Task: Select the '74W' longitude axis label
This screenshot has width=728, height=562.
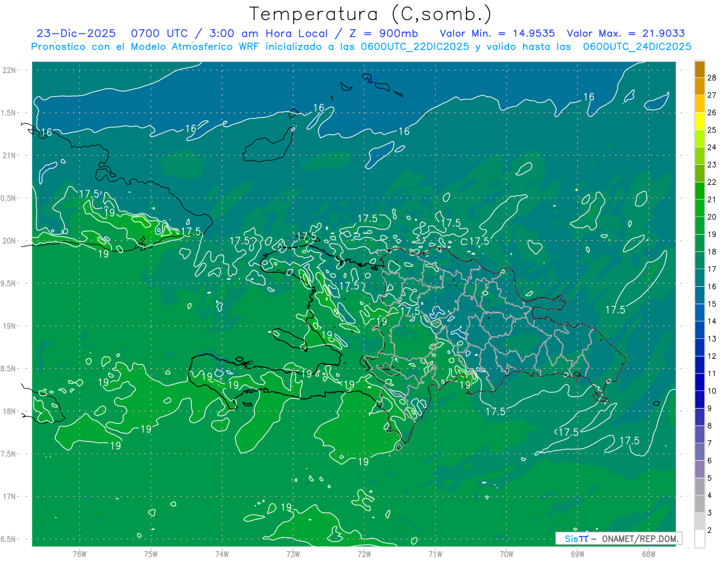Action: (221, 554)
